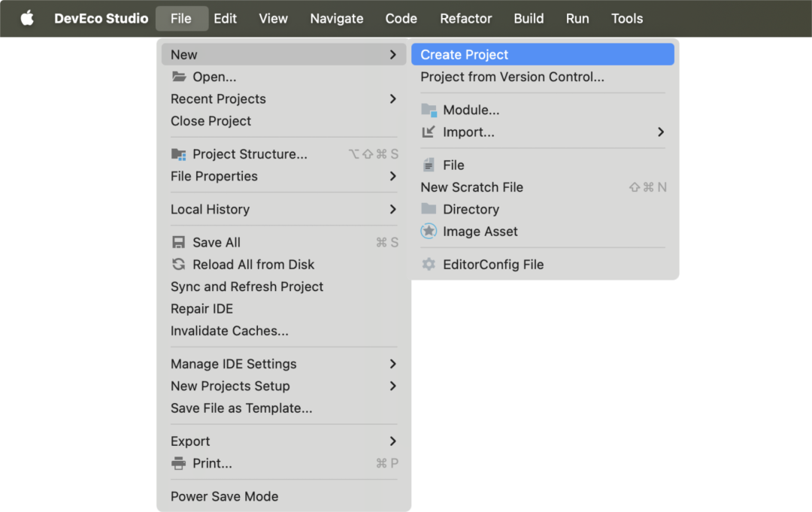
Task: Open the View menu
Action: [x=273, y=19]
